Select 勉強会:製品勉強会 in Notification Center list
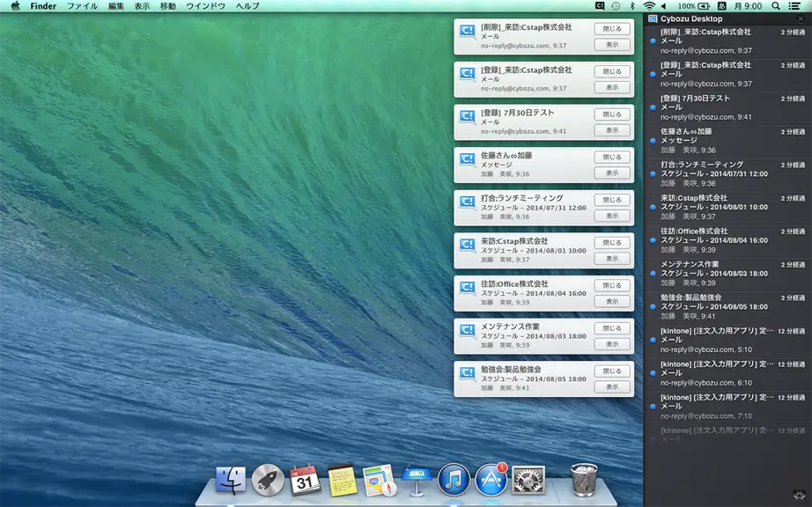 pos(727,307)
